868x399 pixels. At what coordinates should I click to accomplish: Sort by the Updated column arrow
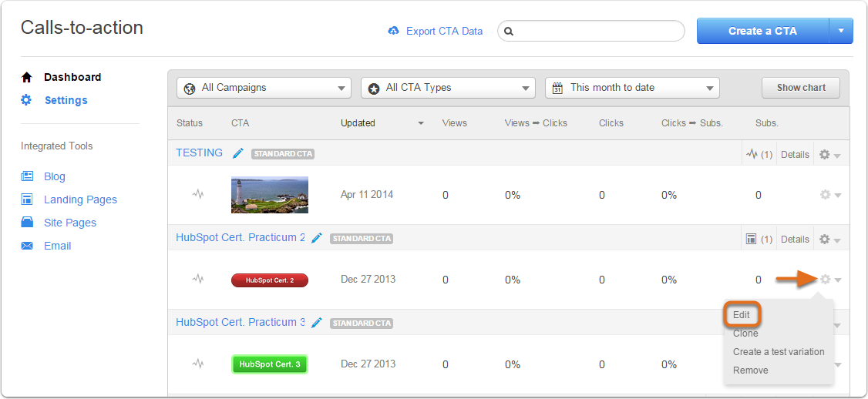click(421, 123)
